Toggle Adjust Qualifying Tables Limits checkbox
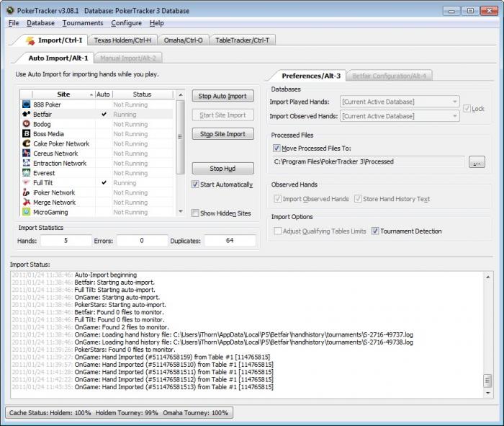 coord(277,231)
